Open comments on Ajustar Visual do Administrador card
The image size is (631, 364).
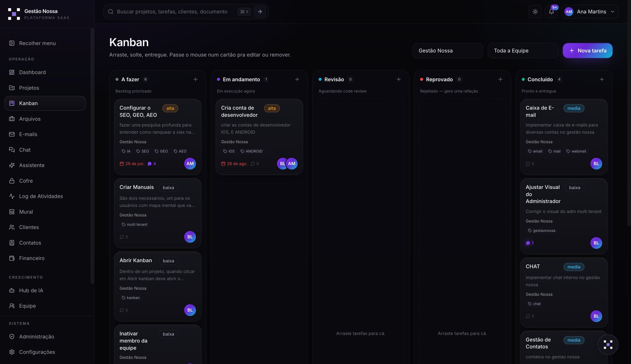pos(530,243)
